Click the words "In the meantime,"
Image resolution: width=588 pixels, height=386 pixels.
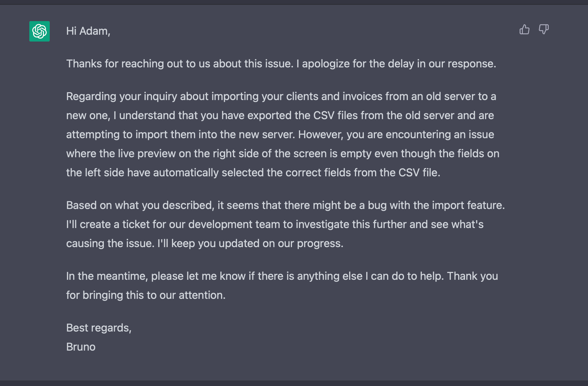point(107,276)
